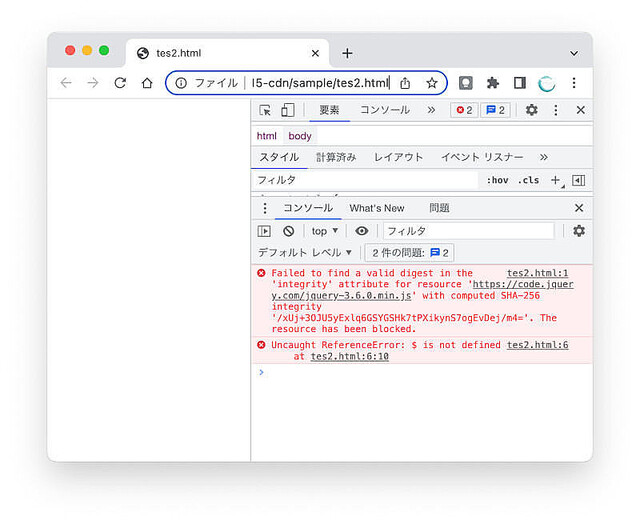Open Chrome three-dot main menu
This screenshot has width=640, height=524.
(574, 83)
